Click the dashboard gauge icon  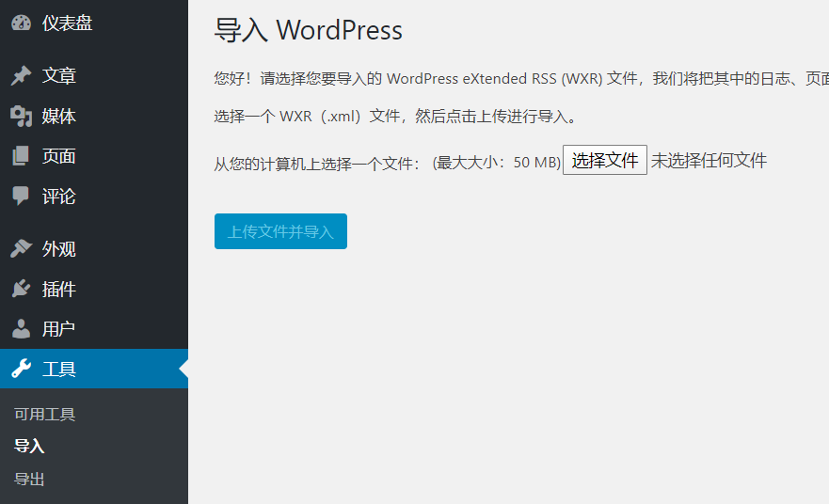pos(21,24)
